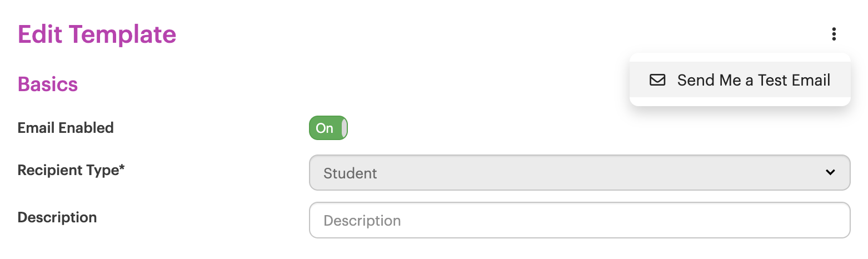Click the asterisk after Recipient Type
868x259 pixels.
(x=122, y=168)
